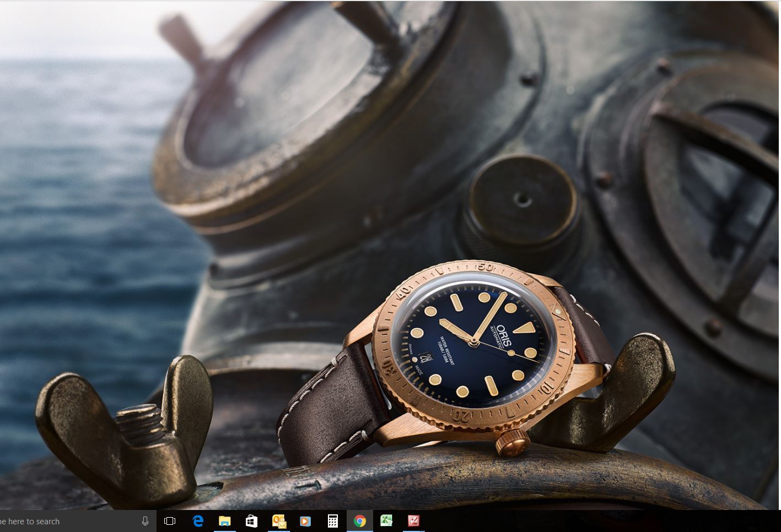Activate the microphone voice search icon
This screenshot has width=781, height=532.
(x=146, y=521)
